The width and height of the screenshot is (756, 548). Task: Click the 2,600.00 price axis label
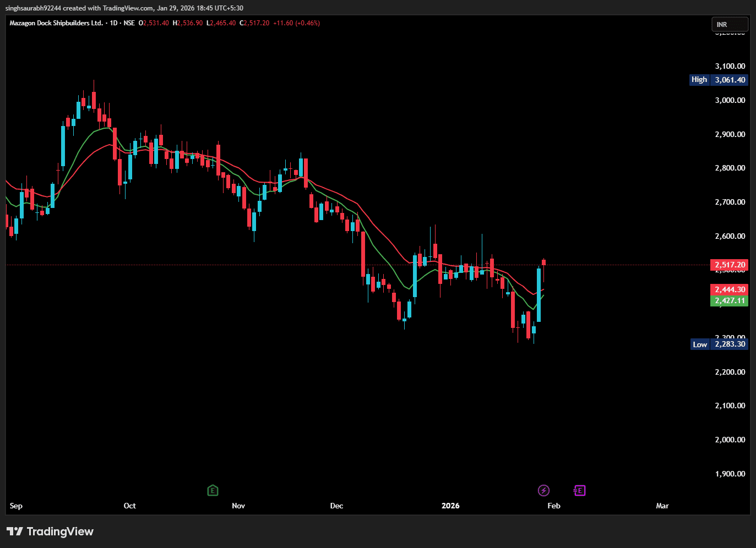(x=730, y=236)
